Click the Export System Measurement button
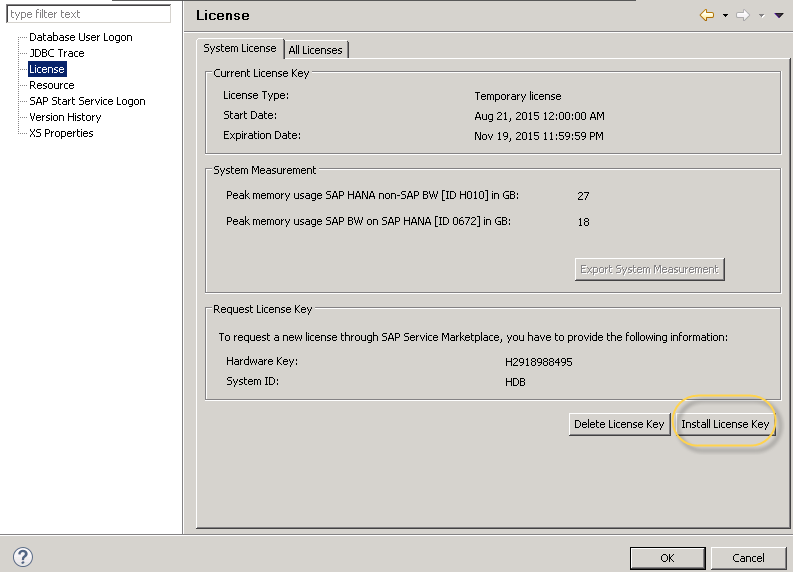The height and width of the screenshot is (572, 793). pos(649,269)
